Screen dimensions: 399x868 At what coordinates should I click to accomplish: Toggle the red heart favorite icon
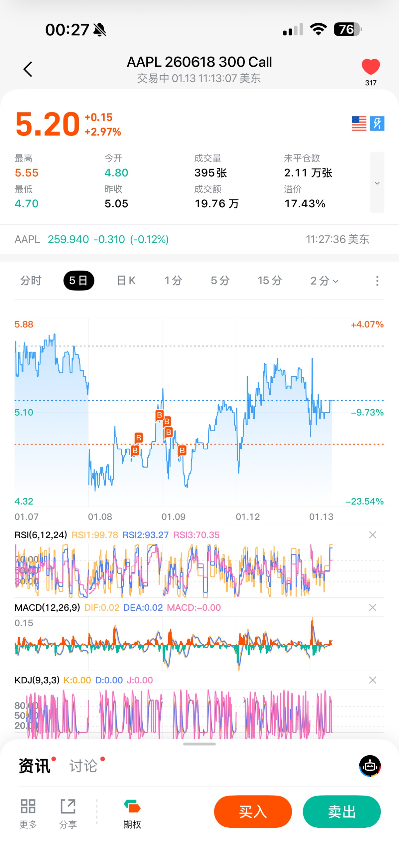pos(370,67)
